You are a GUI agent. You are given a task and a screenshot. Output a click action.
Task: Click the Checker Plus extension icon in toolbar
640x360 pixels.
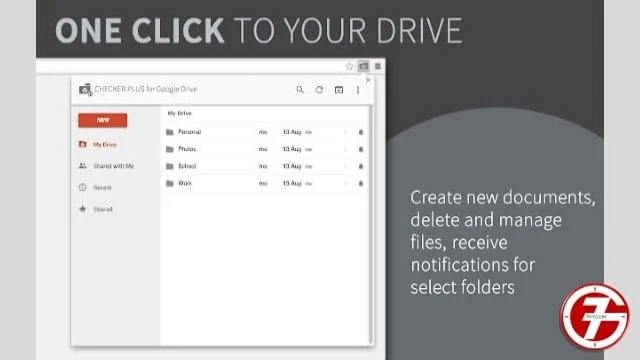pyautogui.click(x=363, y=66)
